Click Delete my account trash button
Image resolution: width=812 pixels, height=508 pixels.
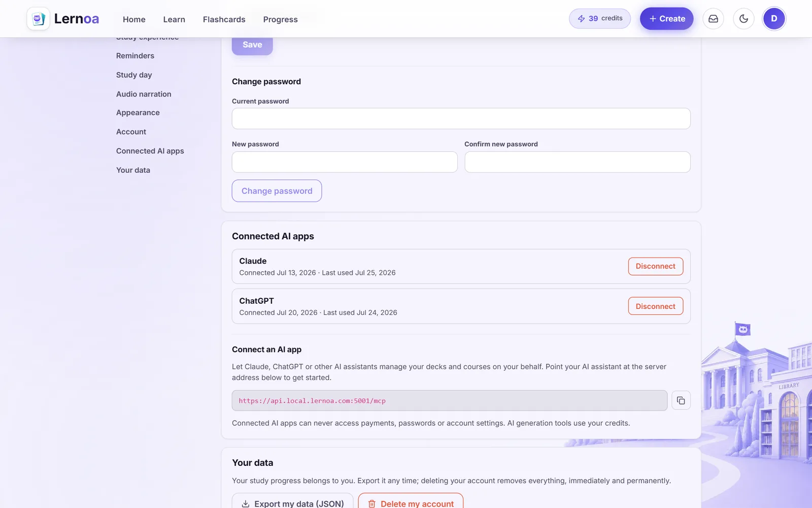411,503
